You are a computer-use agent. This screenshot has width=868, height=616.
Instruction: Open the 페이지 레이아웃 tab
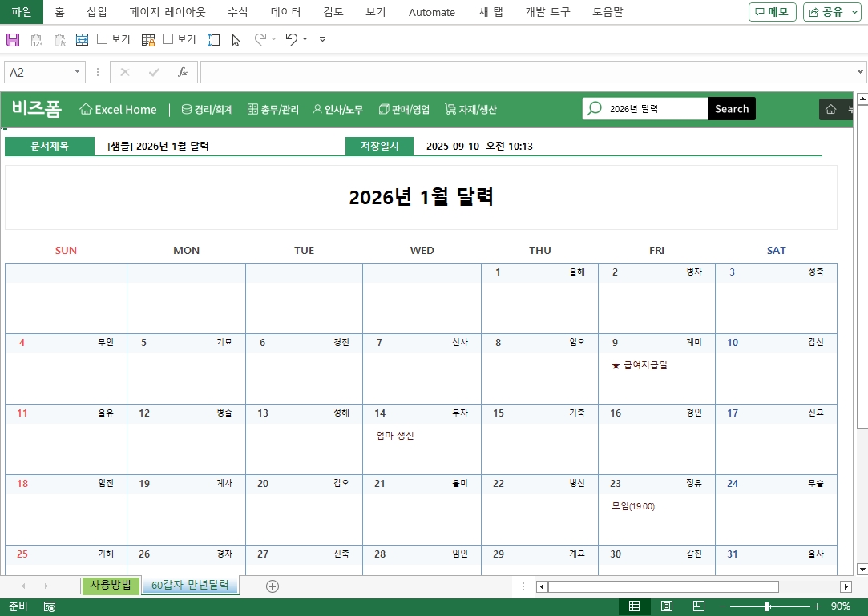[x=168, y=12]
